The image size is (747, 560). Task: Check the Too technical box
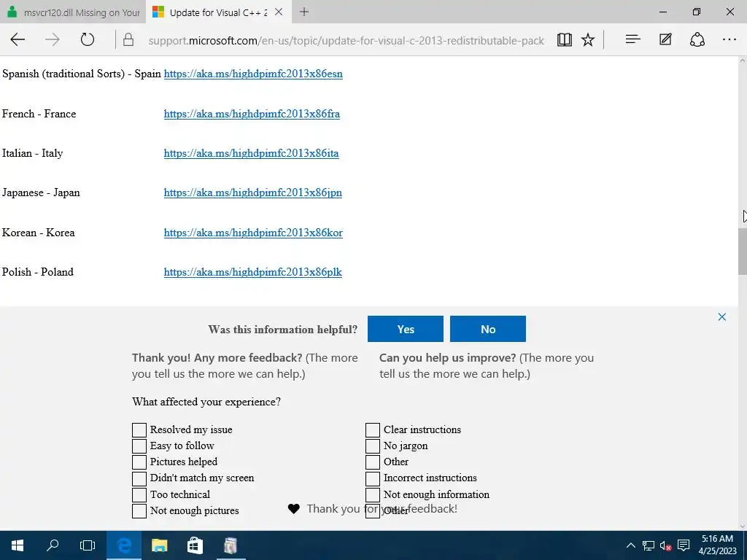139,495
